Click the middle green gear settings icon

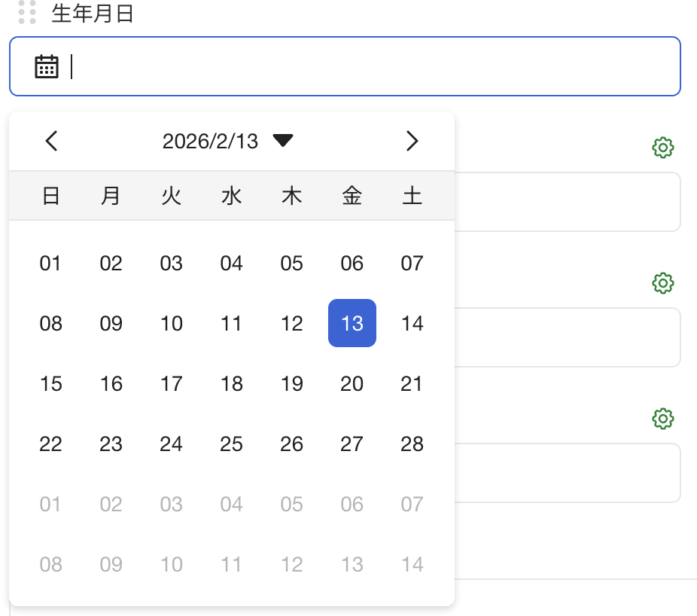point(662,283)
